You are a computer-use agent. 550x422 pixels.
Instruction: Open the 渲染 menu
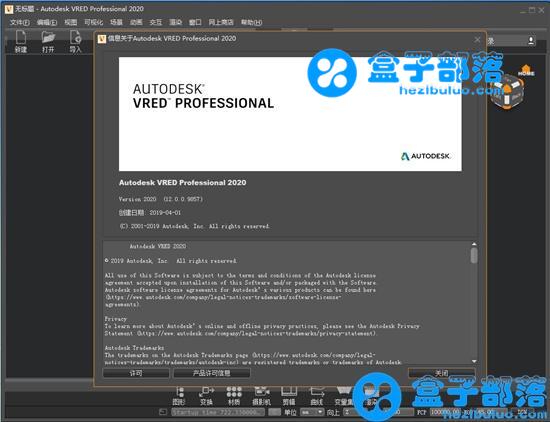click(175, 22)
